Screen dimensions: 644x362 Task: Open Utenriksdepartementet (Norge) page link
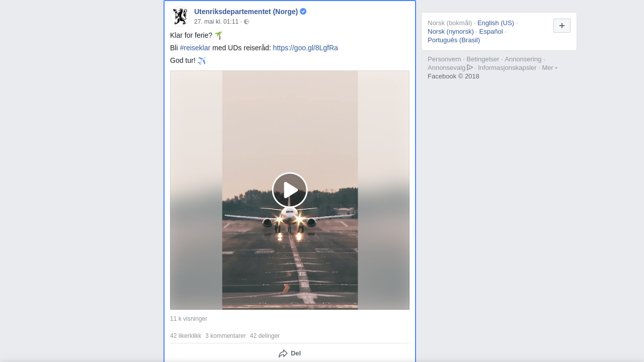[x=246, y=12]
